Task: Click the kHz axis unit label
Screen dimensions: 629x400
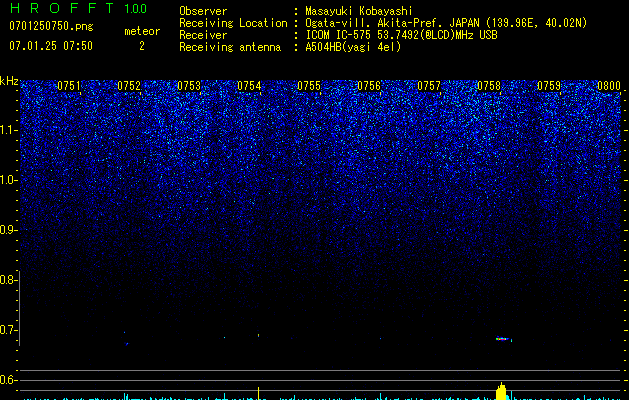Action: pos(9,81)
